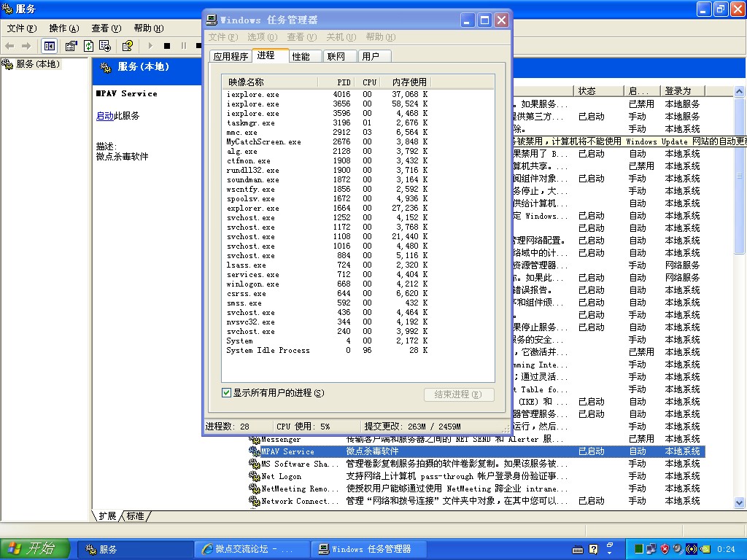Image resolution: width=747 pixels, height=560 pixels.
Task: Sort processes by the PID column header
Action: coord(336,82)
